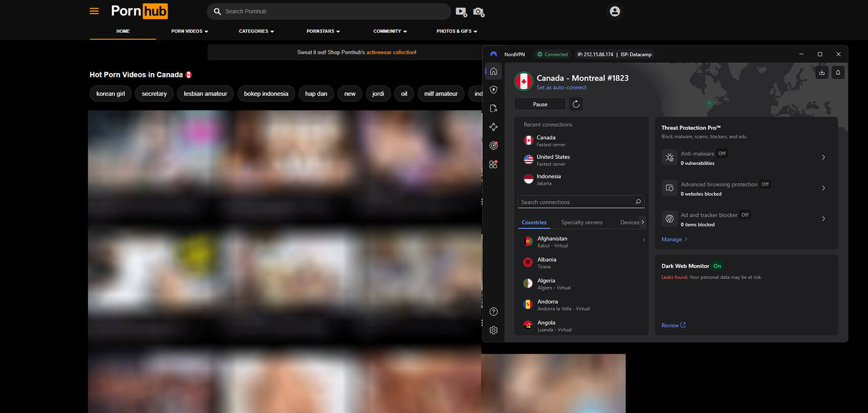The height and width of the screenshot is (413, 868).
Task: Select Algeria Algiers - Virtual
Action: point(581,284)
